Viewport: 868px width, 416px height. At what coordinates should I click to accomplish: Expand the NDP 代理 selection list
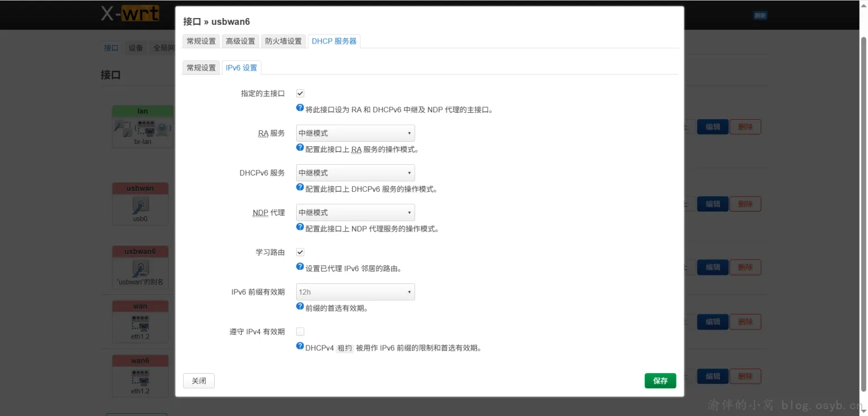(x=355, y=212)
